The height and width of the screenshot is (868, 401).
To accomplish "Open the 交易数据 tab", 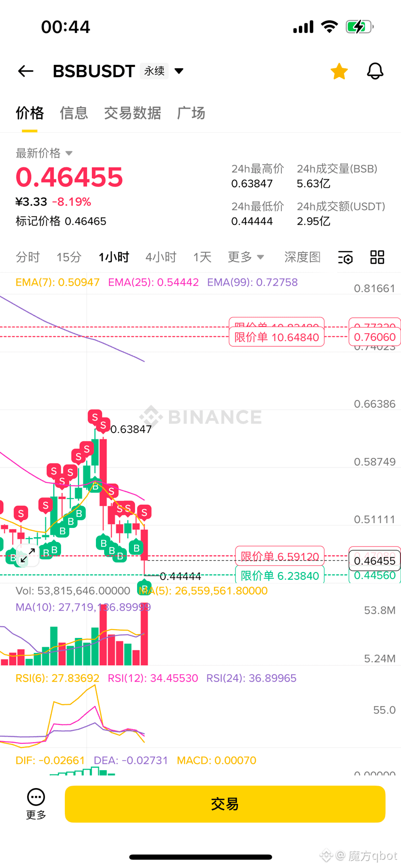I will 132,113.
